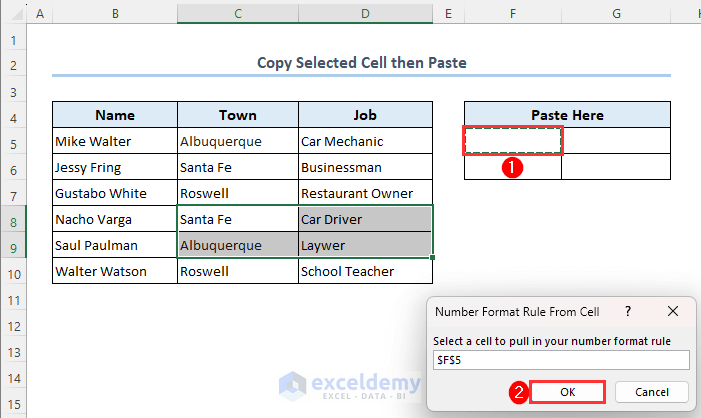Select cell 'Car Driver'
The width and height of the screenshot is (701, 418).
(x=365, y=219)
